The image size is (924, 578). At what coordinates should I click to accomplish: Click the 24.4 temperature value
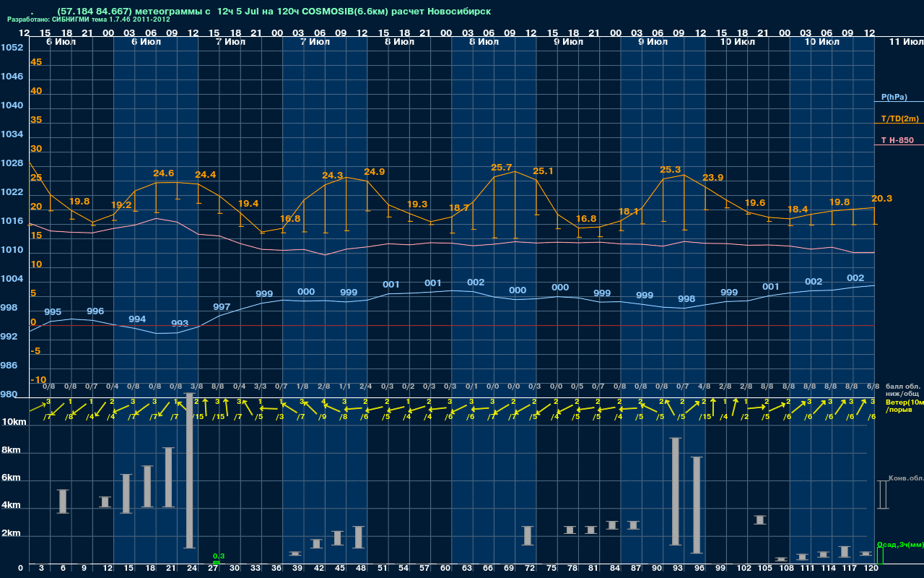[x=206, y=175]
